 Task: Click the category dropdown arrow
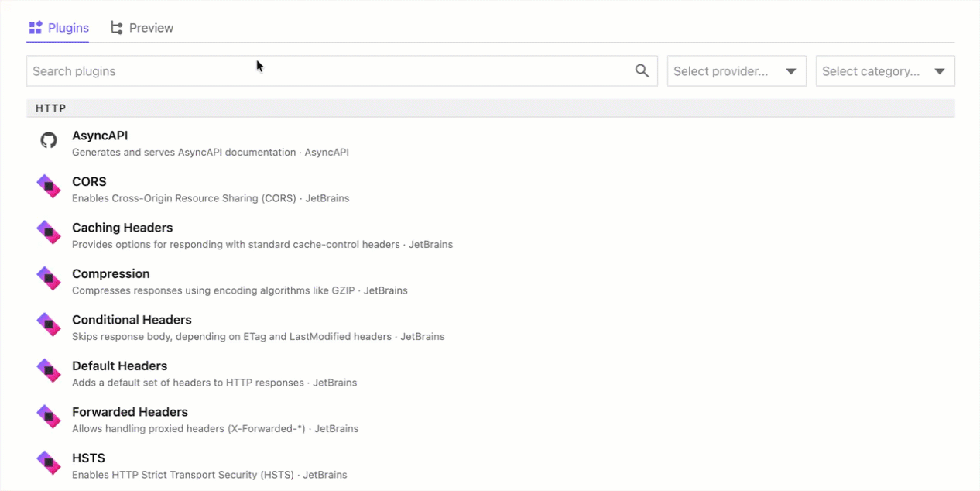tap(939, 71)
